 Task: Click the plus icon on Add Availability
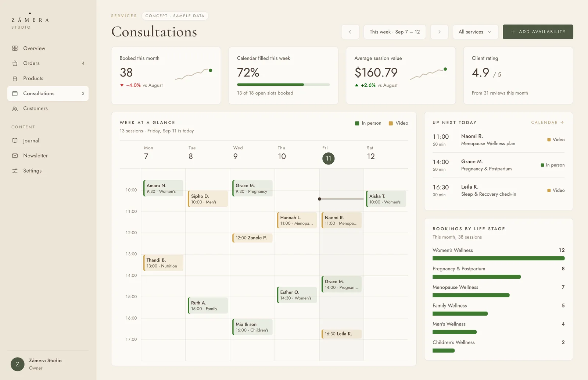pyautogui.click(x=513, y=32)
